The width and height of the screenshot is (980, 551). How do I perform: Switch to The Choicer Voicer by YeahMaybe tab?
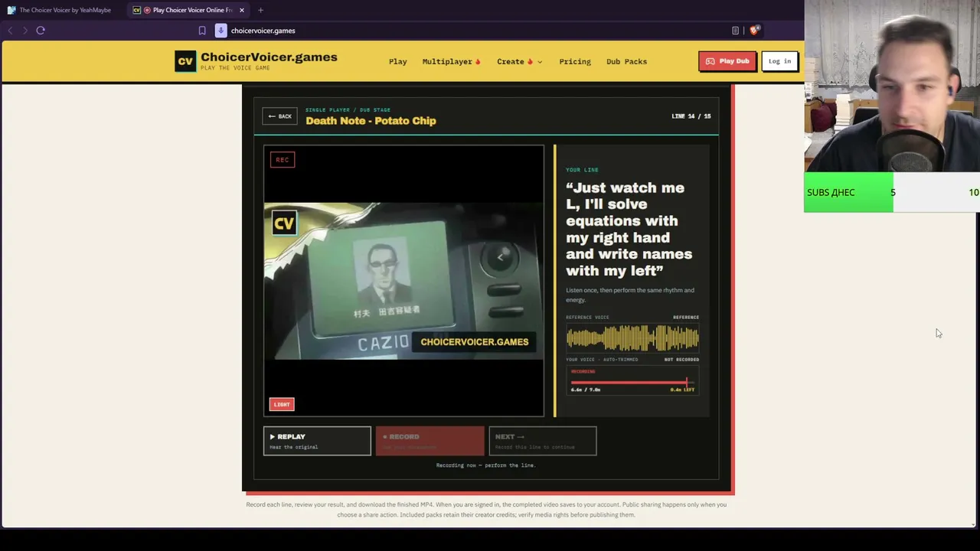(60, 10)
